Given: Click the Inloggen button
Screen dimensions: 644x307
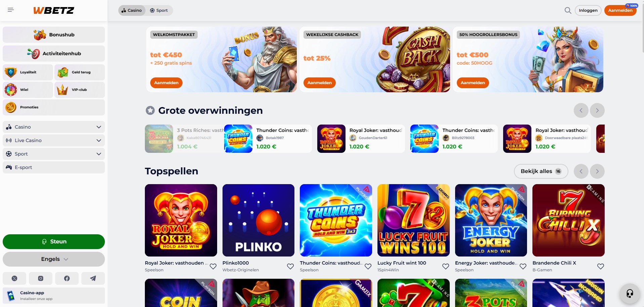Looking at the screenshot, I should pos(588,10).
